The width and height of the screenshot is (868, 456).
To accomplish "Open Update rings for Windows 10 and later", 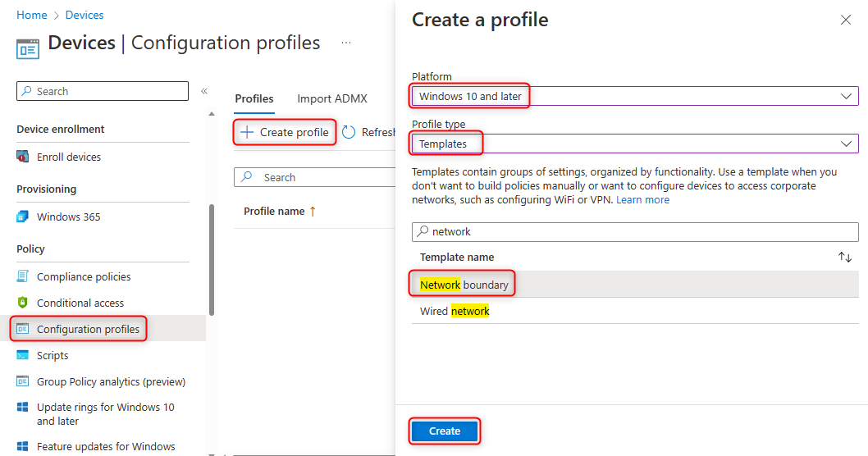I will point(106,414).
